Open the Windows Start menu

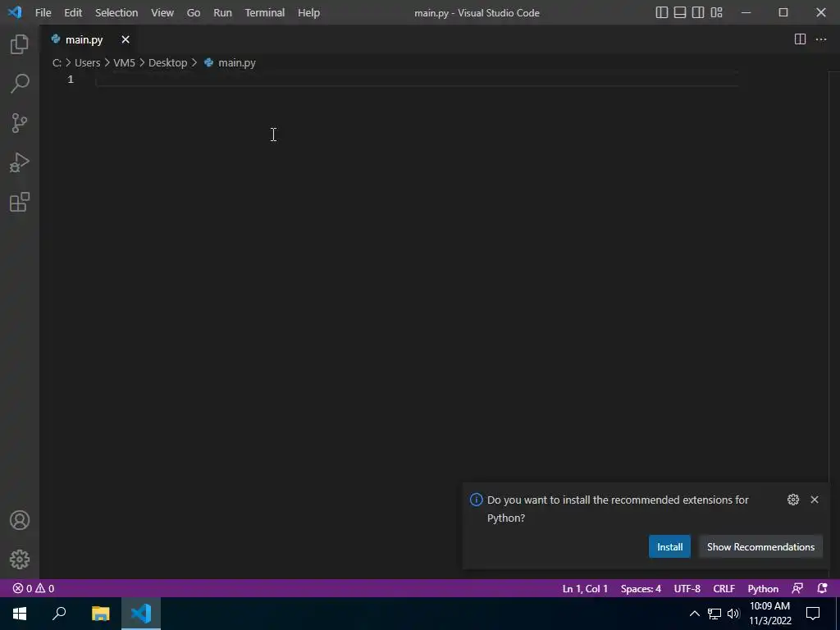pyautogui.click(x=20, y=614)
